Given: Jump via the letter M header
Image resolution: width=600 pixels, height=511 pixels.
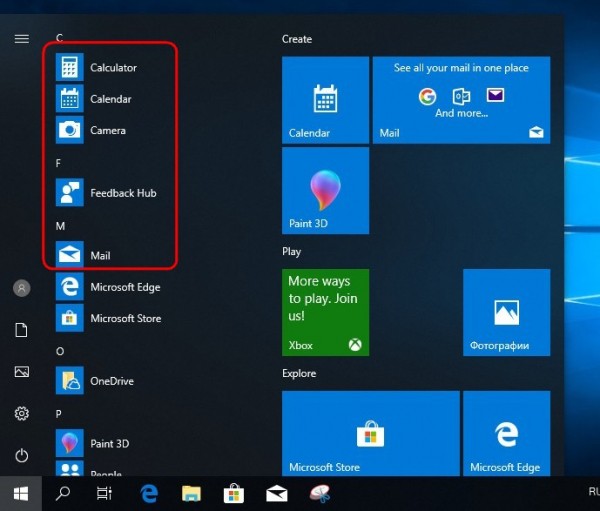Looking at the screenshot, I should click(x=60, y=226).
